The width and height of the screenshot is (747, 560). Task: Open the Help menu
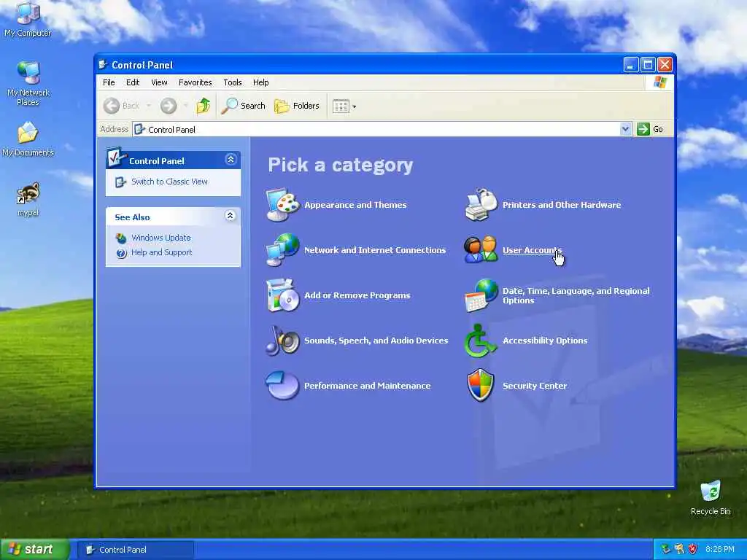pyautogui.click(x=260, y=82)
